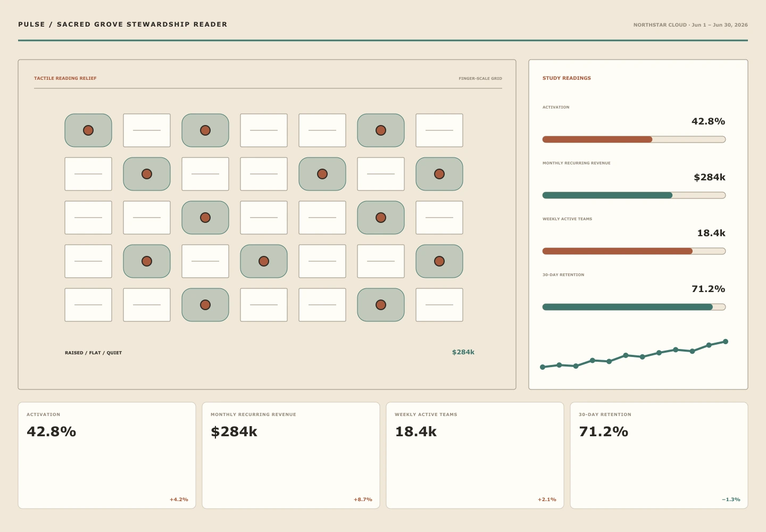
Task: Click the "NORTHSTAR CLOUD · Jun 1 – Jun 30, 2026" date range
Action: tap(690, 25)
